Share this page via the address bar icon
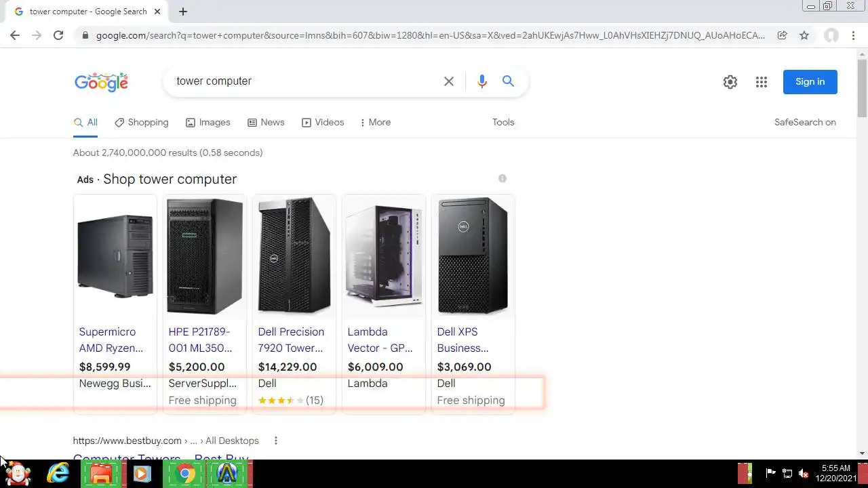868x488 pixels. click(783, 35)
